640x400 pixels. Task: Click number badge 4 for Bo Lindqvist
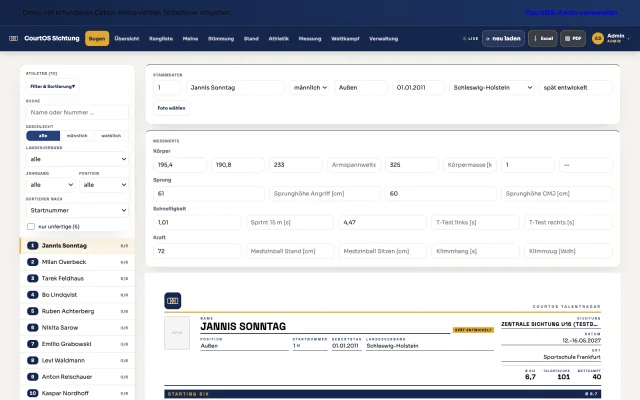coord(33,295)
